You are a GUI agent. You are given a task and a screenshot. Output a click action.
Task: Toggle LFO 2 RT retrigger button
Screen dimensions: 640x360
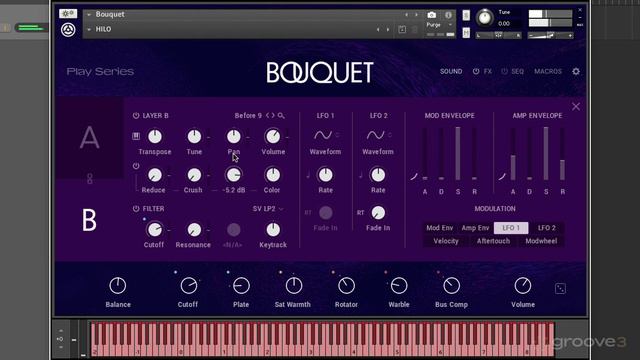(x=360, y=213)
